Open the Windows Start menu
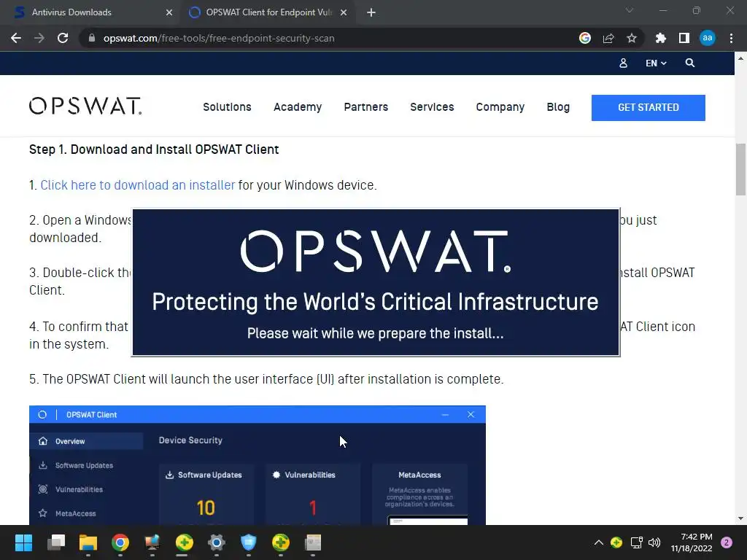This screenshot has height=560, width=747. coord(24,542)
